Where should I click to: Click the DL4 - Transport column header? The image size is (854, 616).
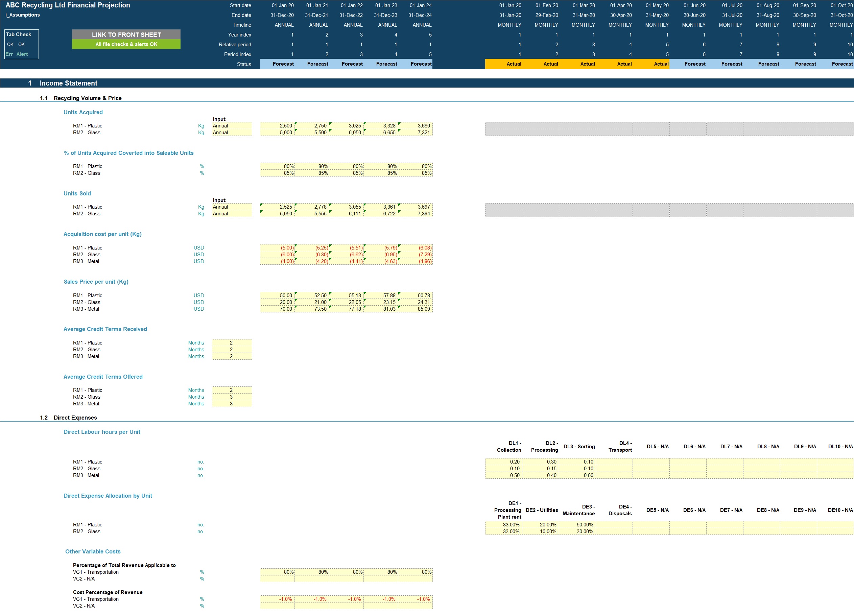[620, 447]
